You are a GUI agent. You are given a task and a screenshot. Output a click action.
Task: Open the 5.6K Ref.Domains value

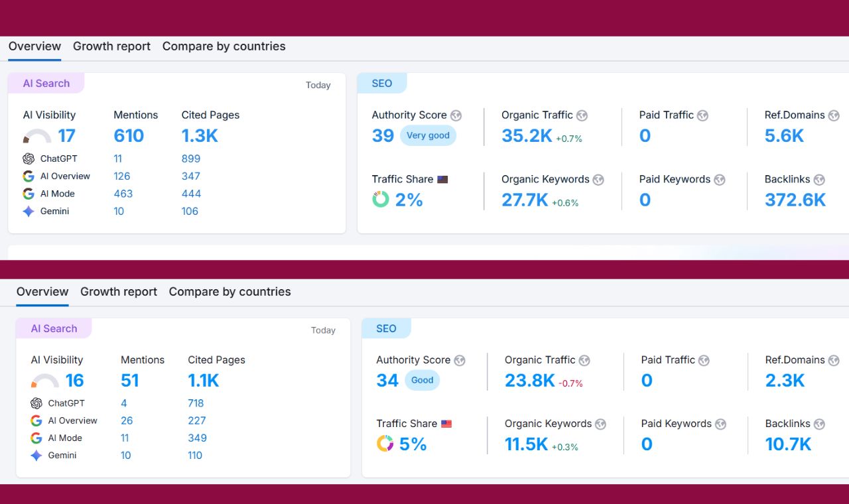pyautogui.click(x=784, y=136)
